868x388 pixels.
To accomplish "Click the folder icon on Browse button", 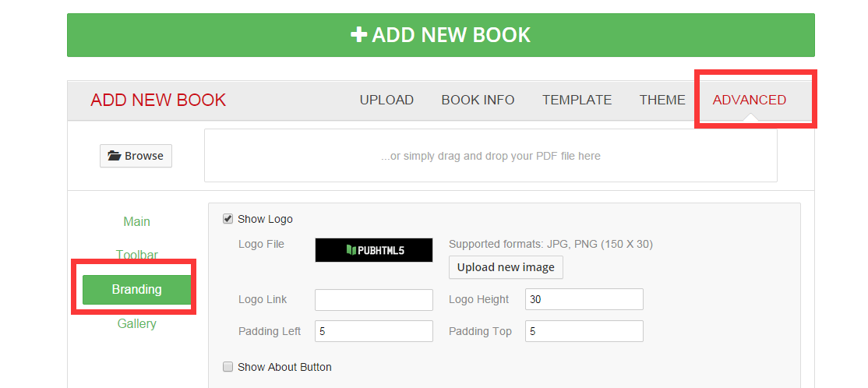I will (114, 156).
